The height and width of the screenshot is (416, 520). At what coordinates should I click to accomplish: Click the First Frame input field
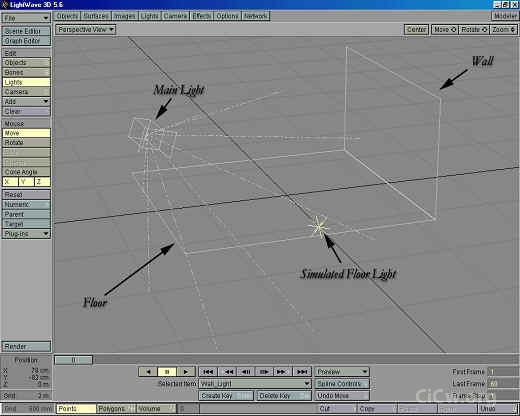pos(502,372)
